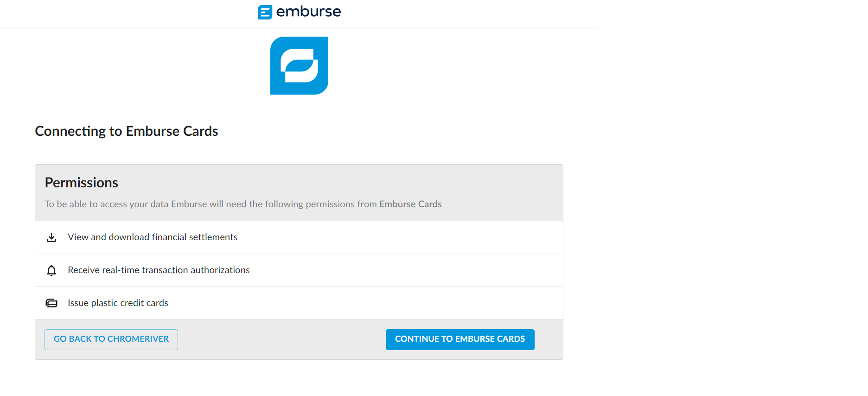Select "Issue plastic credit cards" permission
Image resolution: width=868 pixels, height=396 pixels.
click(x=118, y=303)
